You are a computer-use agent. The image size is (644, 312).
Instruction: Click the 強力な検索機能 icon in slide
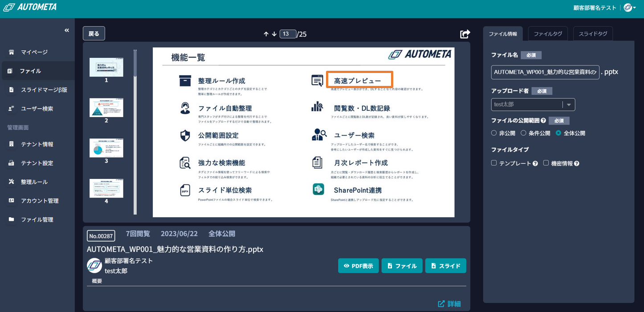click(185, 163)
